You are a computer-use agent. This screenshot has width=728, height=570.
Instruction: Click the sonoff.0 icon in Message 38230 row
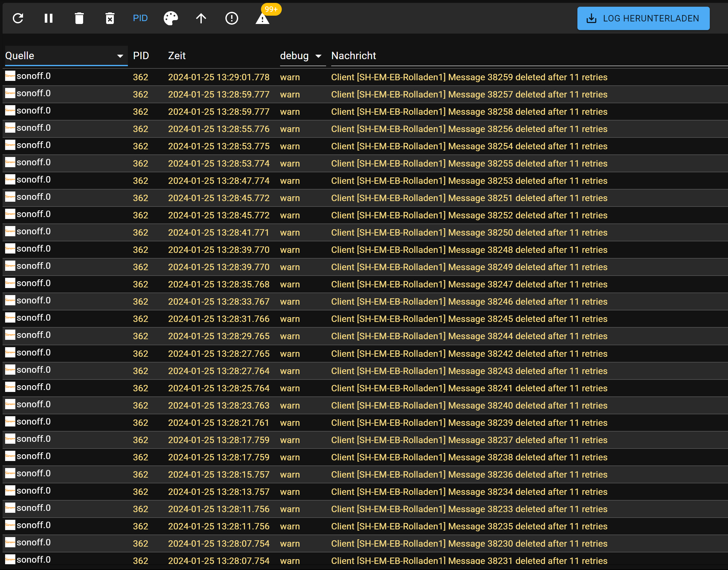(x=10, y=543)
